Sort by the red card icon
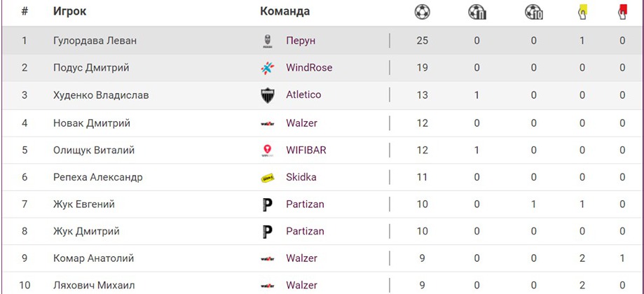 pyautogui.click(x=622, y=11)
